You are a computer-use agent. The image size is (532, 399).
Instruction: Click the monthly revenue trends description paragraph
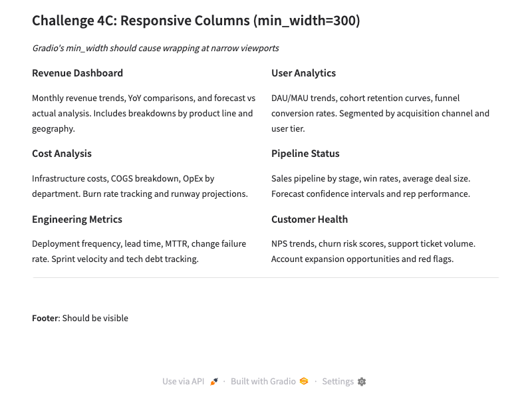[143, 113]
